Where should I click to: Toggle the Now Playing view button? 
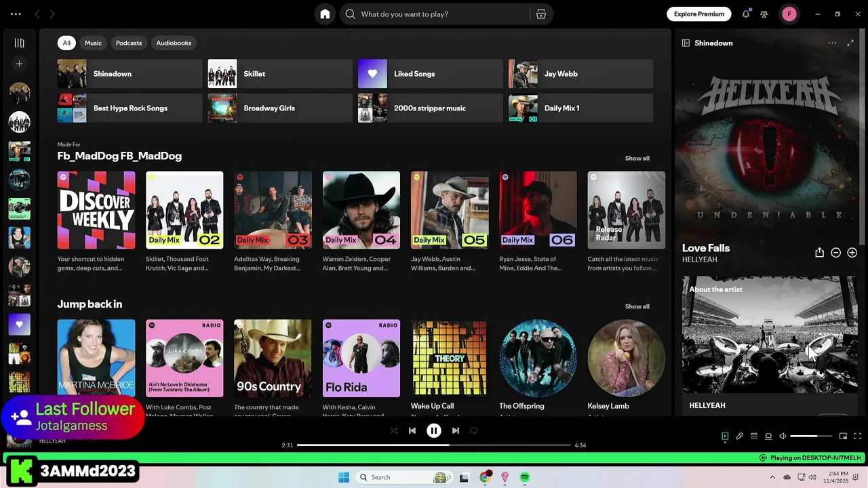point(725,436)
